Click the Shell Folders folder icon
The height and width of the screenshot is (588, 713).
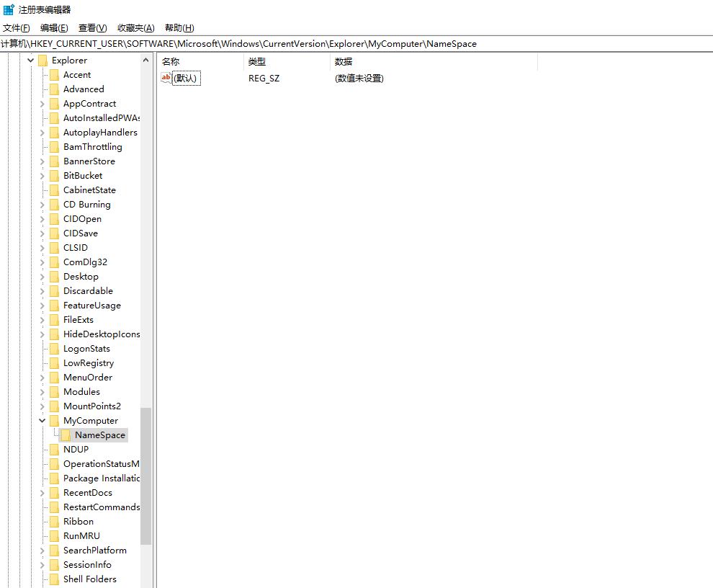(x=54, y=579)
